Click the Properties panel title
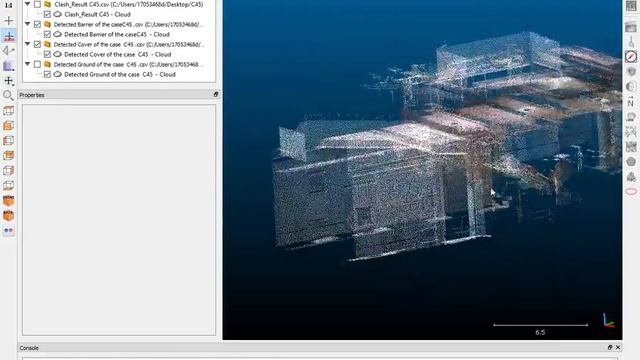Screen dimensions: 640x360 click(x=32, y=95)
